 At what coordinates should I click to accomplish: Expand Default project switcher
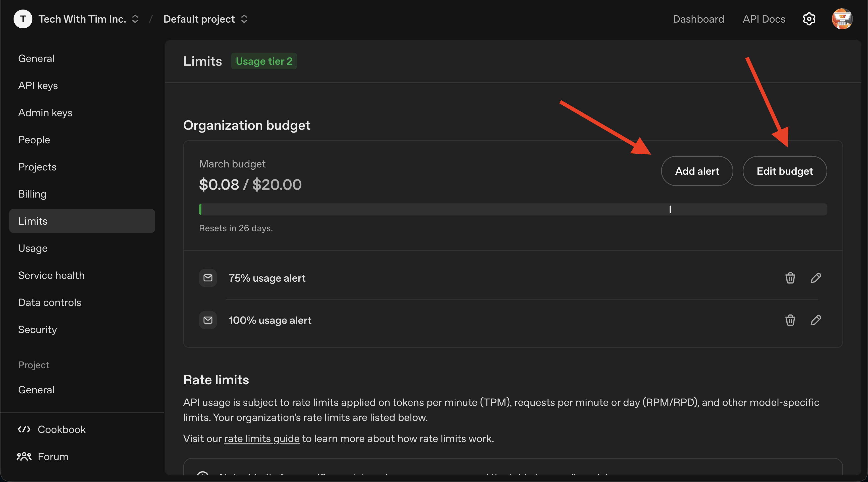(x=244, y=19)
